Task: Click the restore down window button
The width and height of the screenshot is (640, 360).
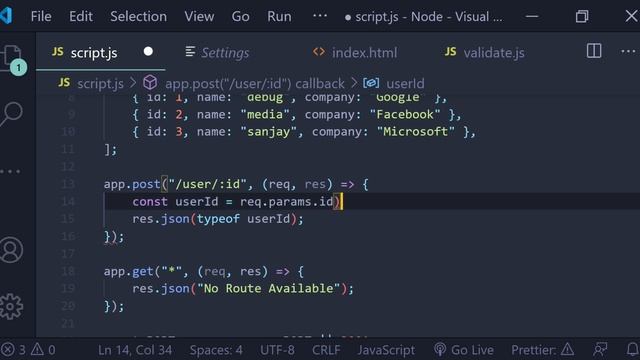Action: pyautogui.click(x=582, y=16)
